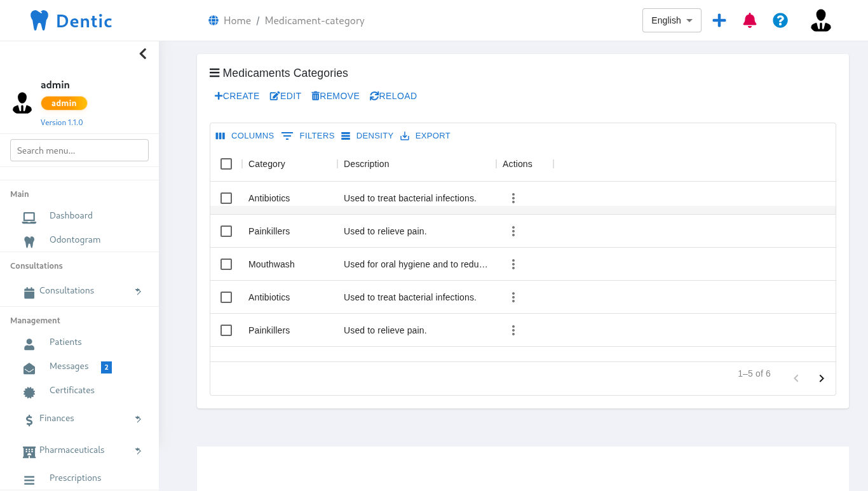
Task: Collapse the sidebar with the left chevron
Action: [143, 54]
